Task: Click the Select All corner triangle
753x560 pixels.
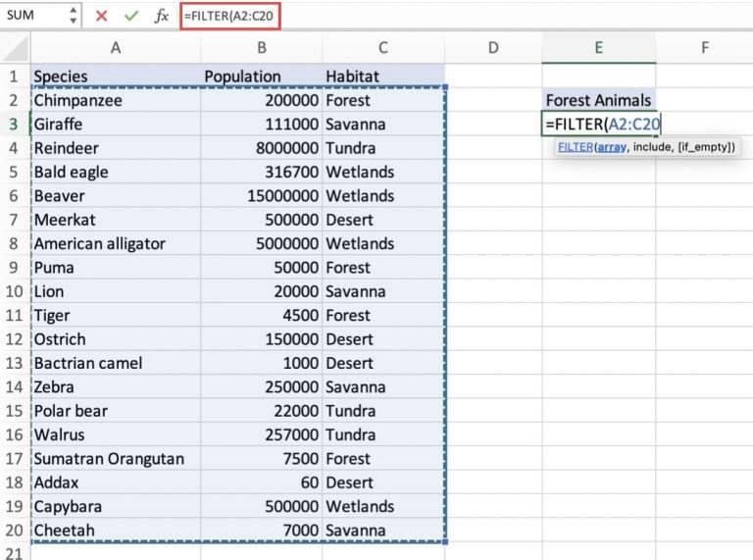Action: (15, 47)
